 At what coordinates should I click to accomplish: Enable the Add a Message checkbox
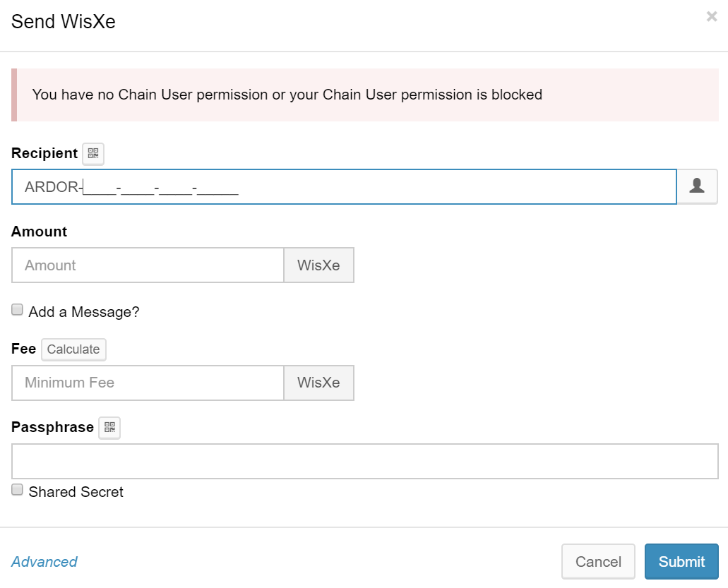[18, 310]
